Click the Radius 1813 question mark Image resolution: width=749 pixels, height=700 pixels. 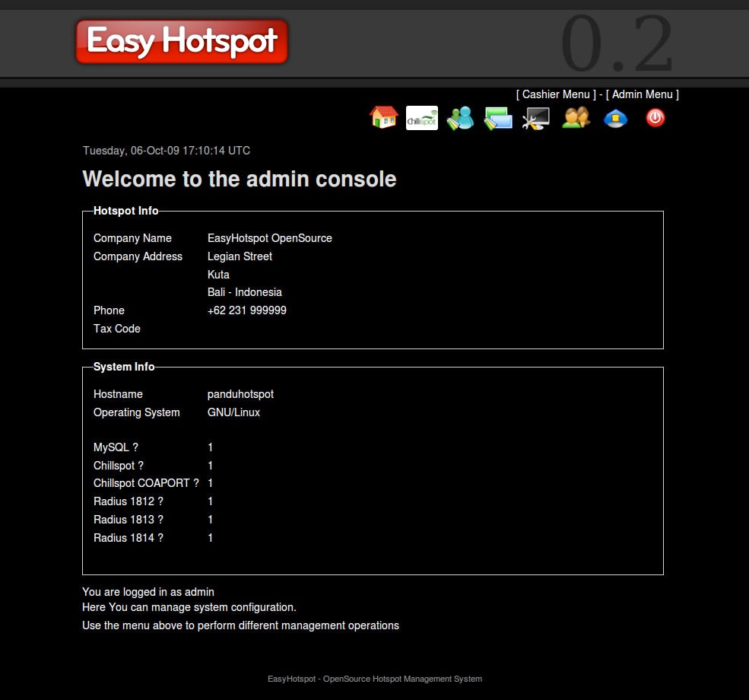tap(160, 520)
